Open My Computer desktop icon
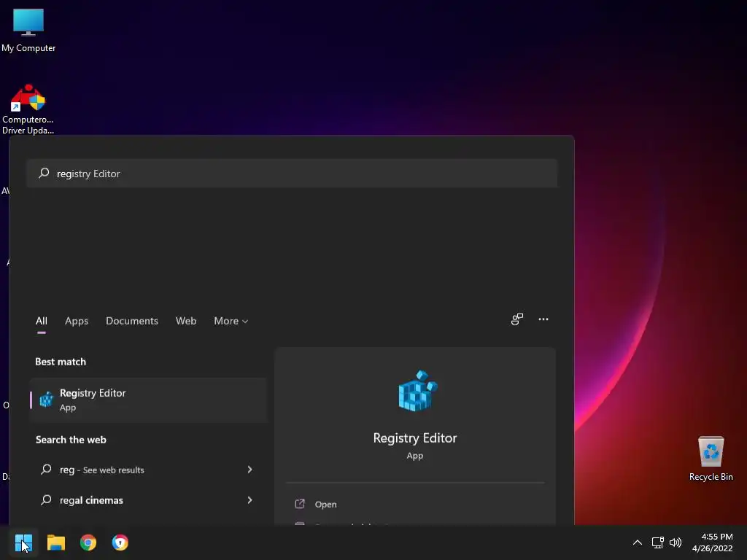This screenshot has width=747, height=560. [x=28, y=31]
